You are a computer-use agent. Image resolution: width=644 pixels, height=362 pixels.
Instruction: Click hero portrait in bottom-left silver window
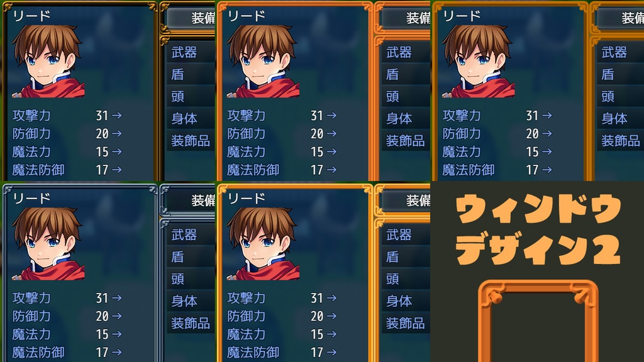coord(48,243)
